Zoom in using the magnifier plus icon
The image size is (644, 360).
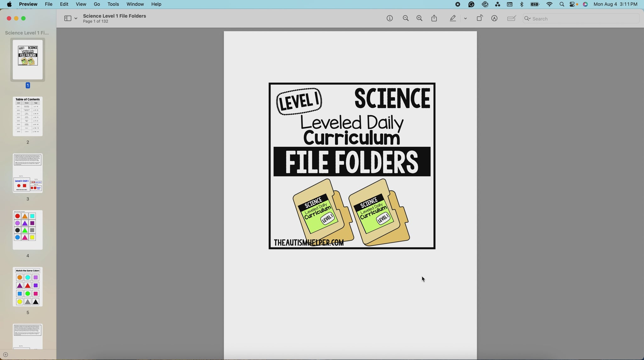(419, 19)
